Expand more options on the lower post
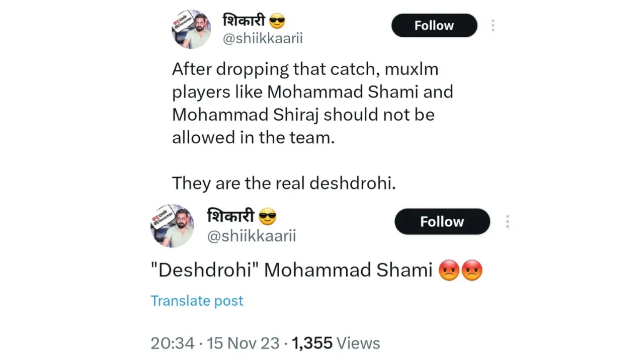The width and height of the screenshot is (644, 362). tap(507, 222)
